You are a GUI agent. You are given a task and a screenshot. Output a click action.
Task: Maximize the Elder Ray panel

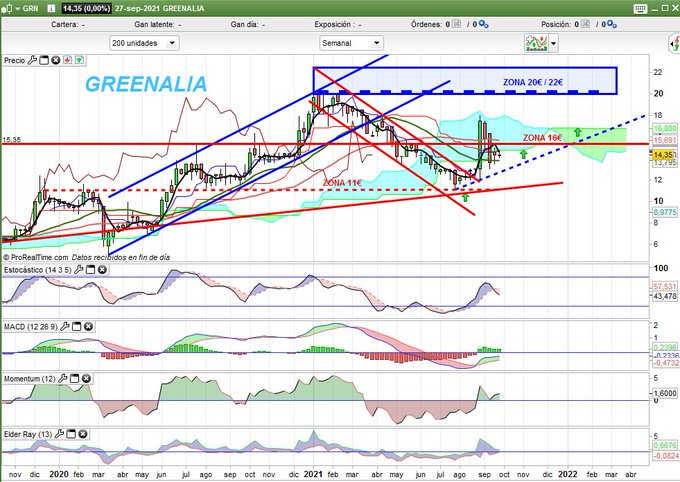[71, 434]
